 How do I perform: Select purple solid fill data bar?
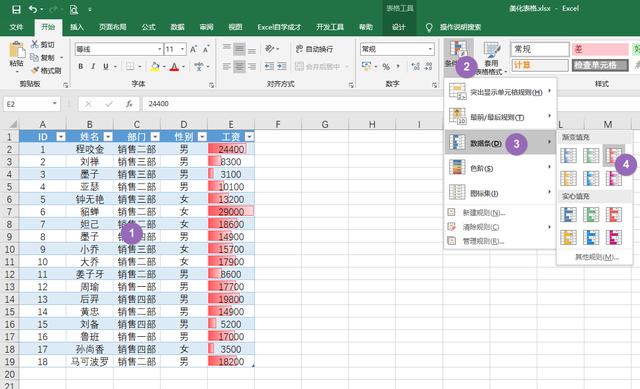click(x=613, y=237)
